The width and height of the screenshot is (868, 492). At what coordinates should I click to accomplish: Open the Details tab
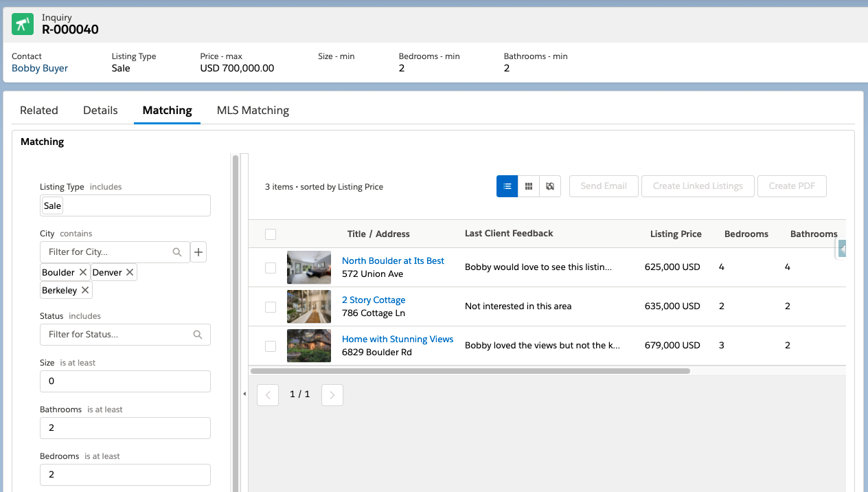[x=100, y=110]
